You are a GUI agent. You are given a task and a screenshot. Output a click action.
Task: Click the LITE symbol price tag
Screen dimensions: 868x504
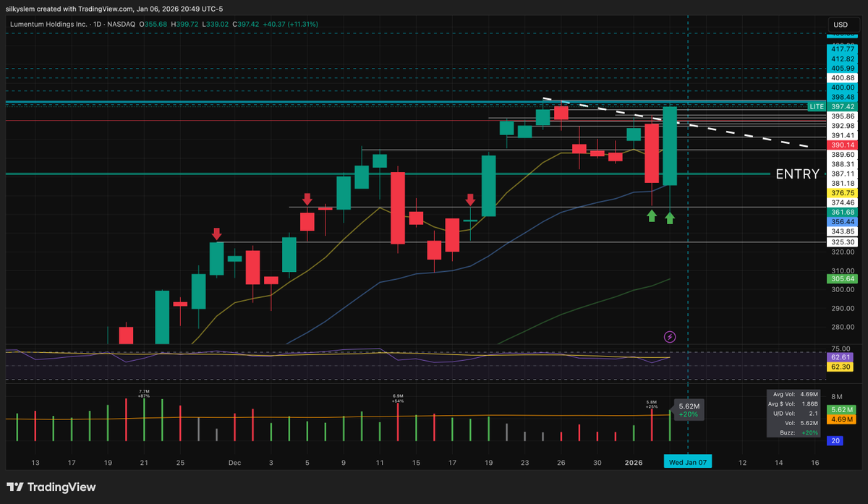click(817, 106)
